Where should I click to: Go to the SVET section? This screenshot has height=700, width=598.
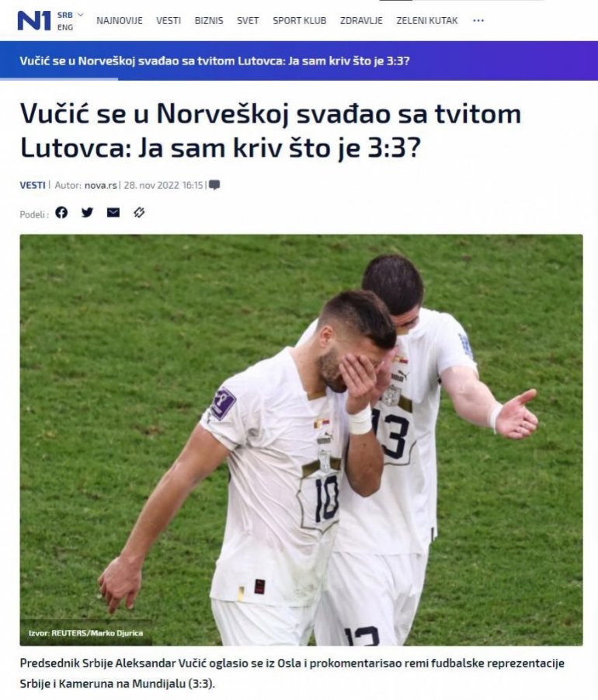pyautogui.click(x=248, y=20)
